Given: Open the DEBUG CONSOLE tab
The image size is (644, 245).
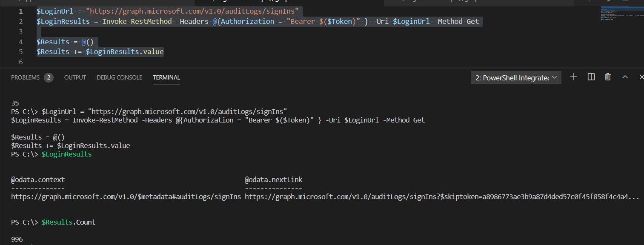Looking at the screenshot, I should coord(119,77).
